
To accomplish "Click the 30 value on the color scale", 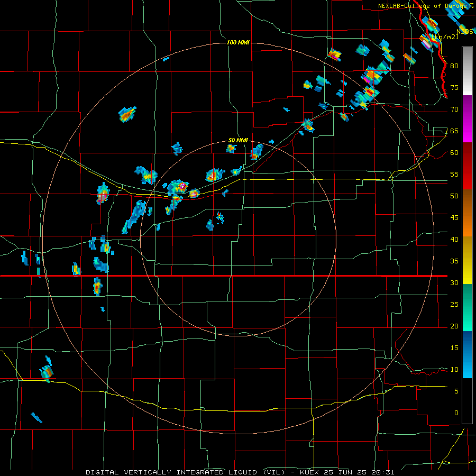I will click(x=454, y=282).
